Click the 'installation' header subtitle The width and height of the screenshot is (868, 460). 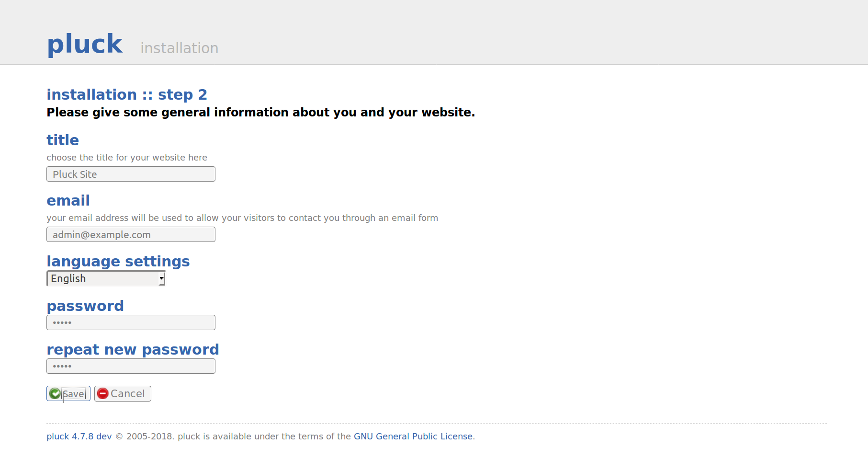(180, 48)
